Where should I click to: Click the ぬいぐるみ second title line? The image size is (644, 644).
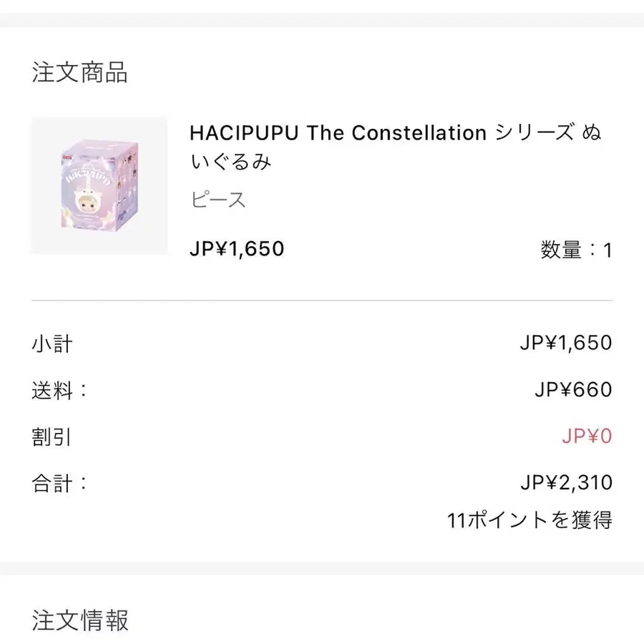pos(231,162)
